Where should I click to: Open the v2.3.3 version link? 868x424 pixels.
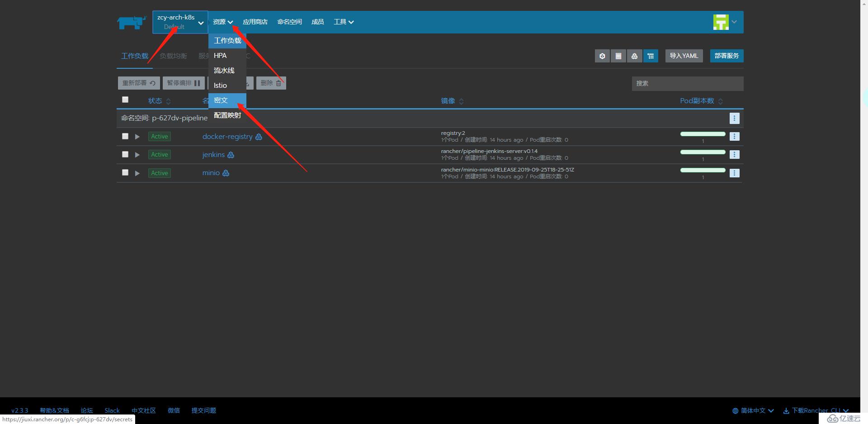(x=20, y=410)
